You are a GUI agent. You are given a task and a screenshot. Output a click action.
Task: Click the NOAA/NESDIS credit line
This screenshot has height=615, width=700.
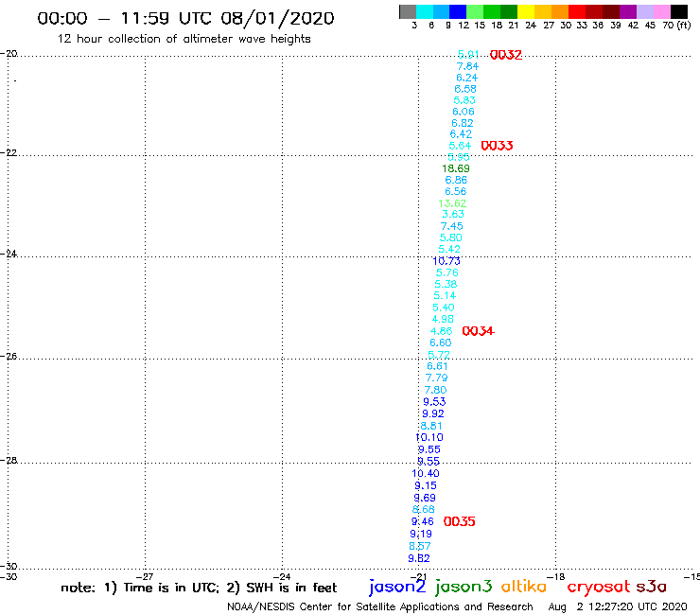(x=380, y=606)
